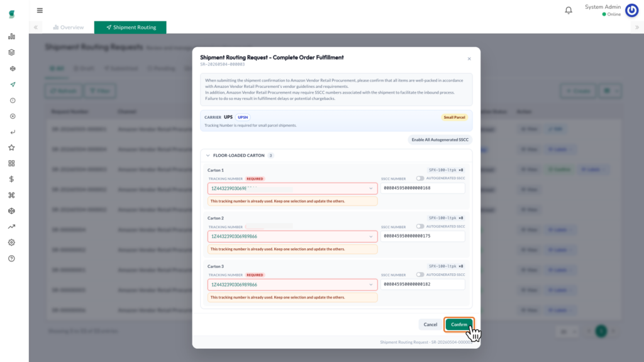
Task: Open Carton 2 tracking number dropdown
Action: 292,236
